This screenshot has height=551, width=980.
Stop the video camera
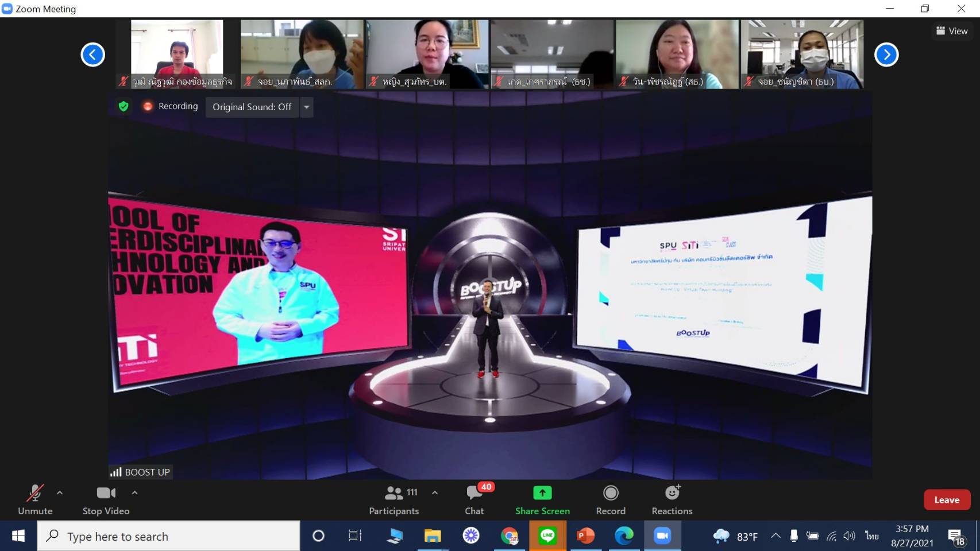click(106, 499)
